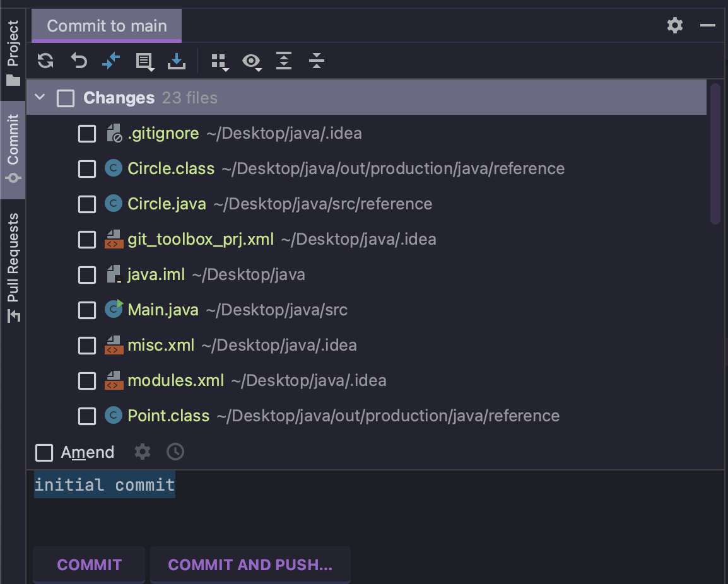Hide the Commit tool window
728x584 pixels.
(708, 25)
